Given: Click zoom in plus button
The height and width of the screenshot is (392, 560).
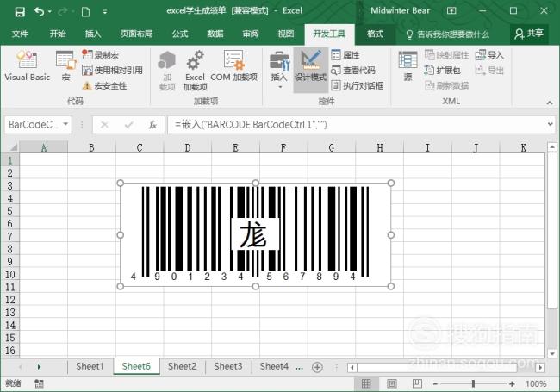Looking at the screenshot, I should click(512, 384).
